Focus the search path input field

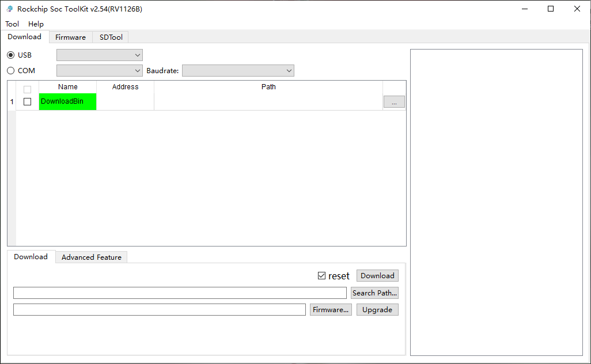[180, 293]
